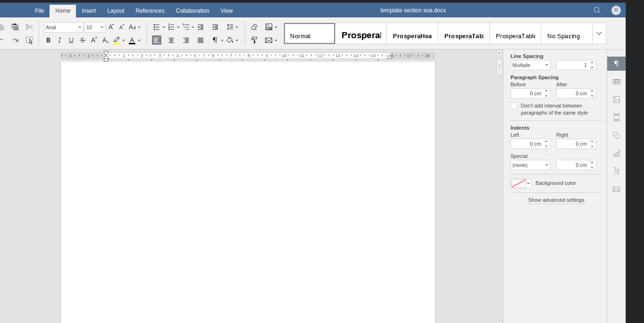Click the multilevel list icon
Image resolution: width=644 pixels, height=323 pixels.
pyautogui.click(x=186, y=27)
